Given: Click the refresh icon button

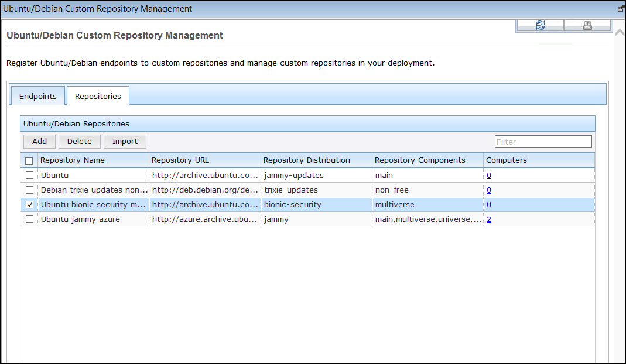Looking at the screenshot, I should [540, 25].
